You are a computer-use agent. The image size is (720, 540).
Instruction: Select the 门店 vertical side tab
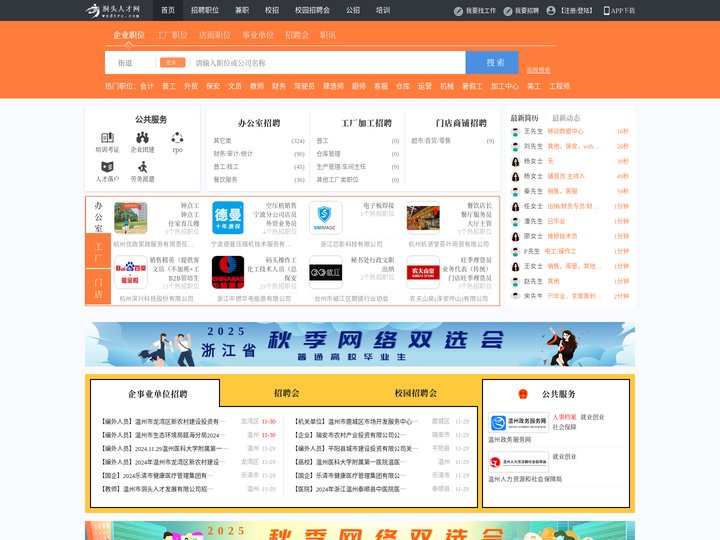point(98,287)
